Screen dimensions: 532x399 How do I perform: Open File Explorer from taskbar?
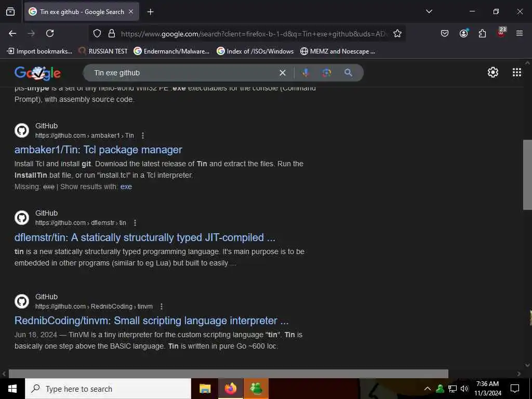(x=205, y=389)
